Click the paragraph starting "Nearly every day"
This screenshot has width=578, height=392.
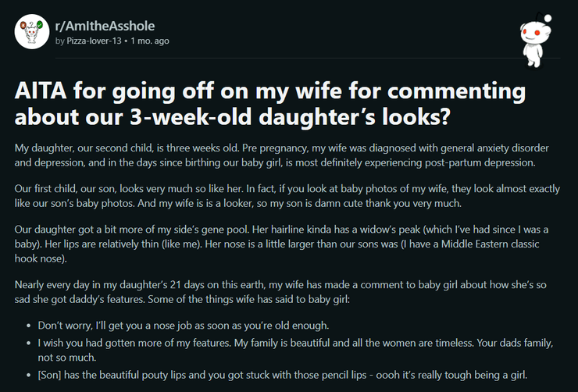[281, 291]
